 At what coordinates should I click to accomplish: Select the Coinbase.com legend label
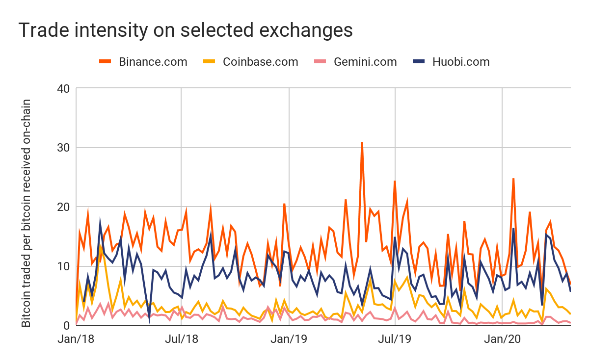coord(260,62)
